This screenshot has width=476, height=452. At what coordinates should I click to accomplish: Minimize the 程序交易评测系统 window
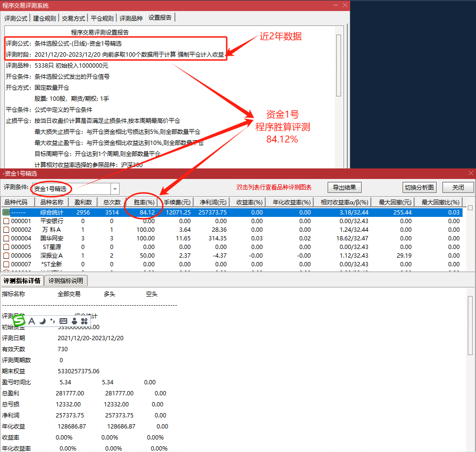pos(335,5)
